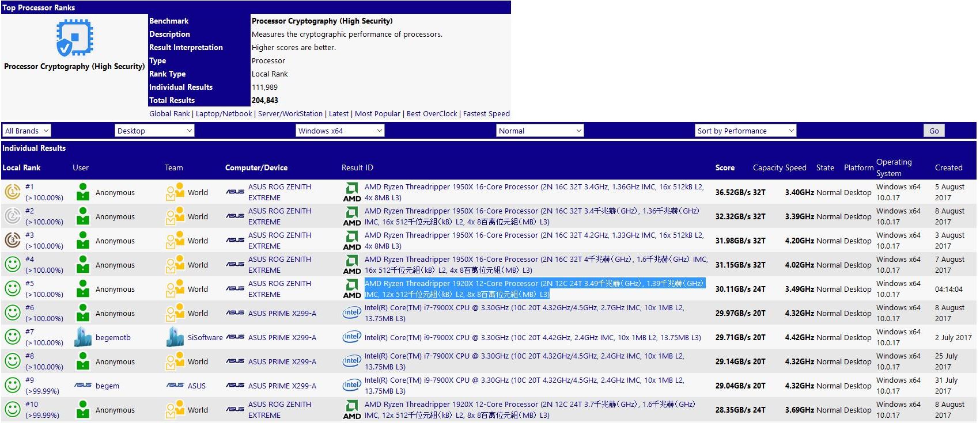The height and width of the screenshot is (423, 980).
Task: Click the AMD logo in row #5
Action: click(x=352, y=289)
